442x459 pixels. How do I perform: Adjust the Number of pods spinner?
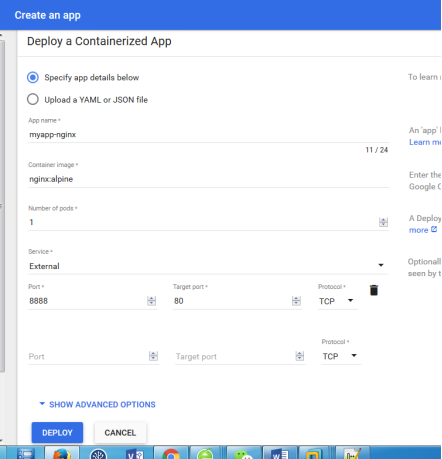coord(383,222)
